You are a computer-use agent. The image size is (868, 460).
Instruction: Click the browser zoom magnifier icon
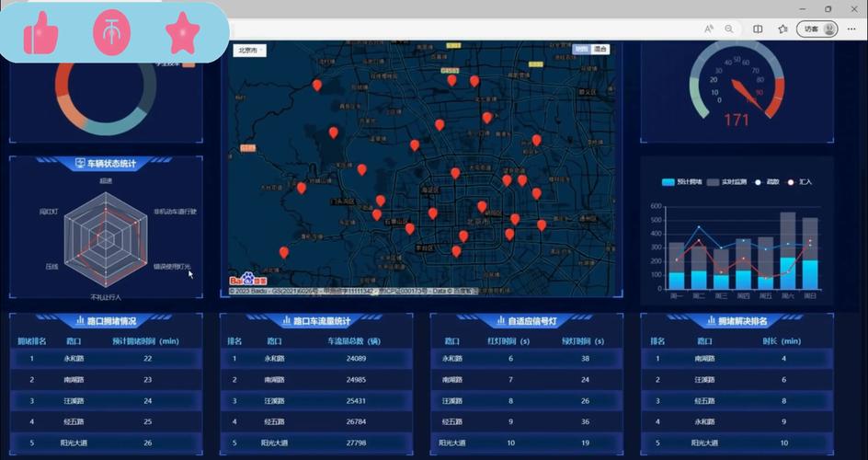point(729,29)
